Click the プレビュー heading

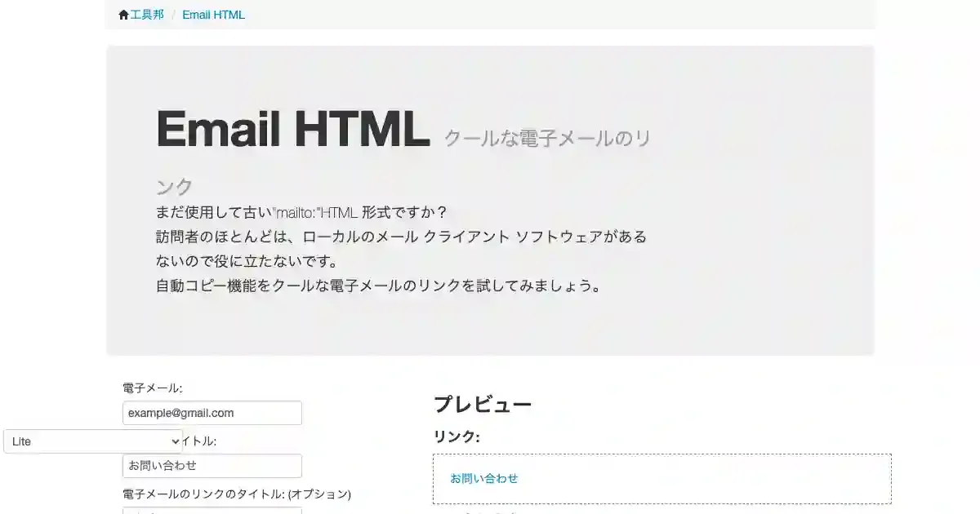click(x=483, y=404)
